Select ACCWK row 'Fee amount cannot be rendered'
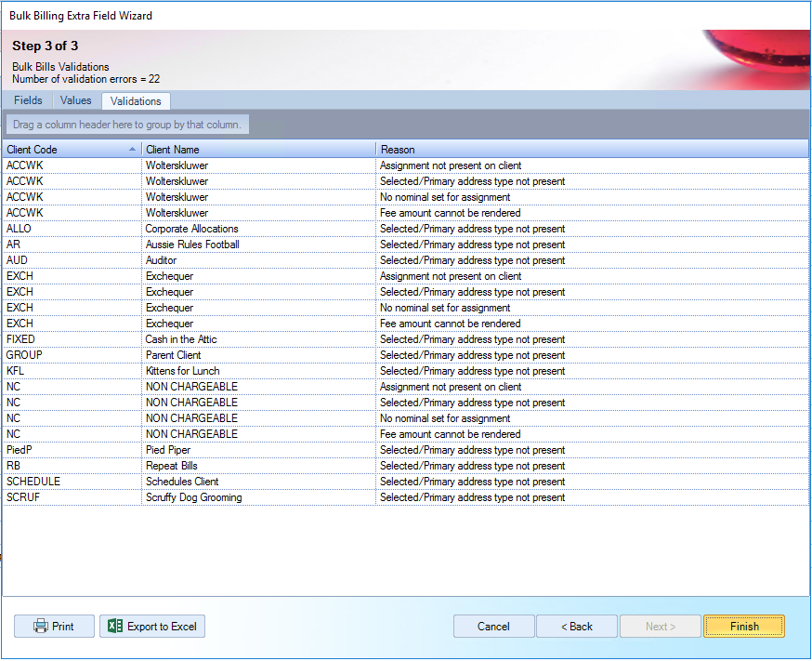The image size is (812, 661). pyautogui.click(x=405, y=213)
